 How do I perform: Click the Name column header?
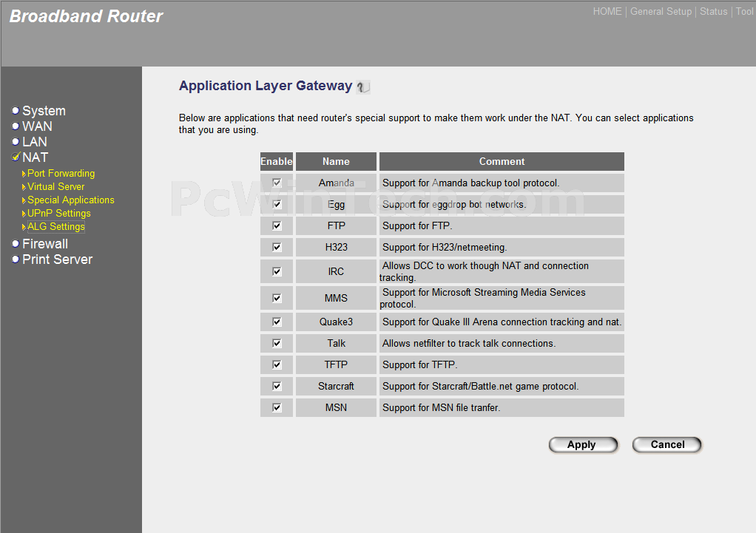coord(336,161)
